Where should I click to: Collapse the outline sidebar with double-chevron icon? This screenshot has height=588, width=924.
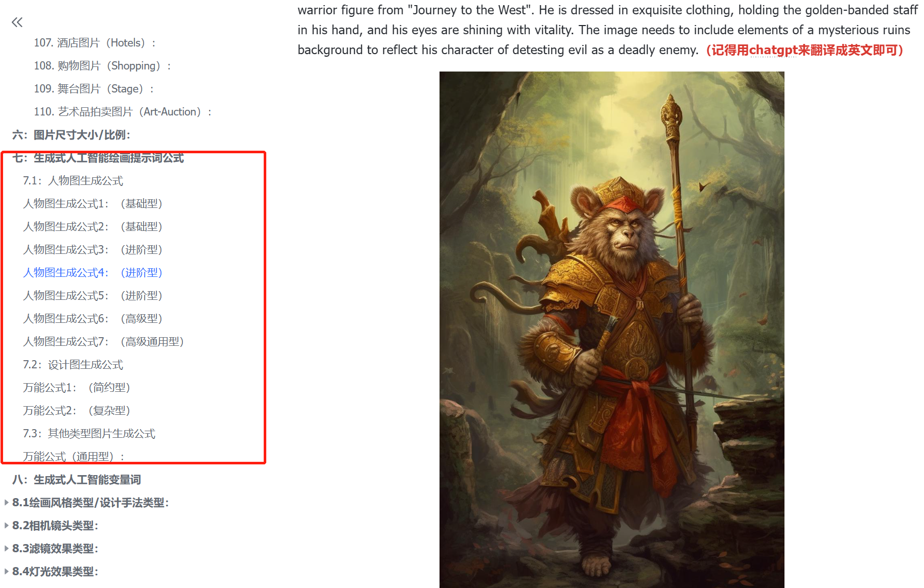click(x=17, y=22)
